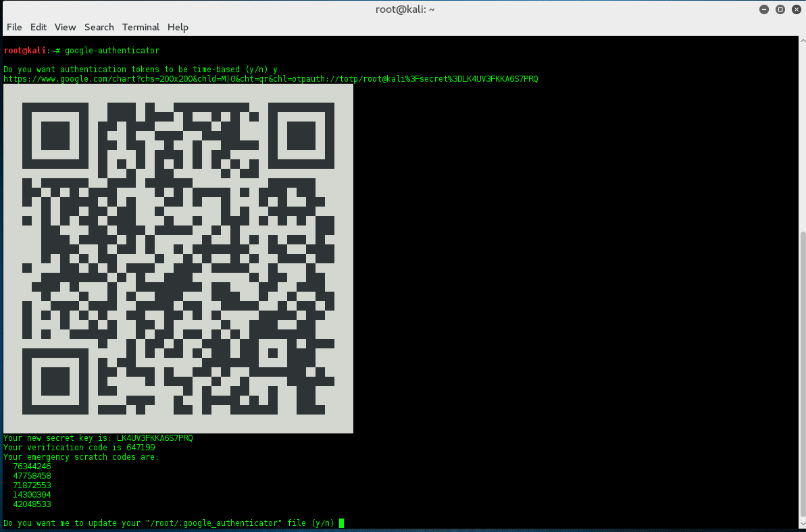Screen dimensions: 806x532
Task: Click the cursor at the y/n update prompt
Action: pyautogui.click(x=342, y=523)
